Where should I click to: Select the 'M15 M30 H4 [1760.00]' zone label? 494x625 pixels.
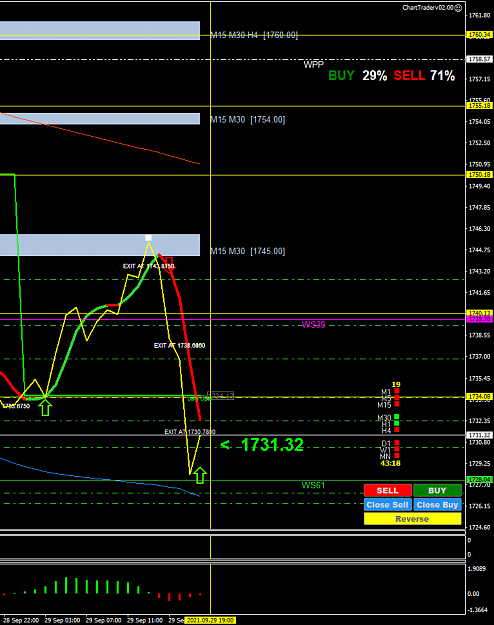(254, 35)
